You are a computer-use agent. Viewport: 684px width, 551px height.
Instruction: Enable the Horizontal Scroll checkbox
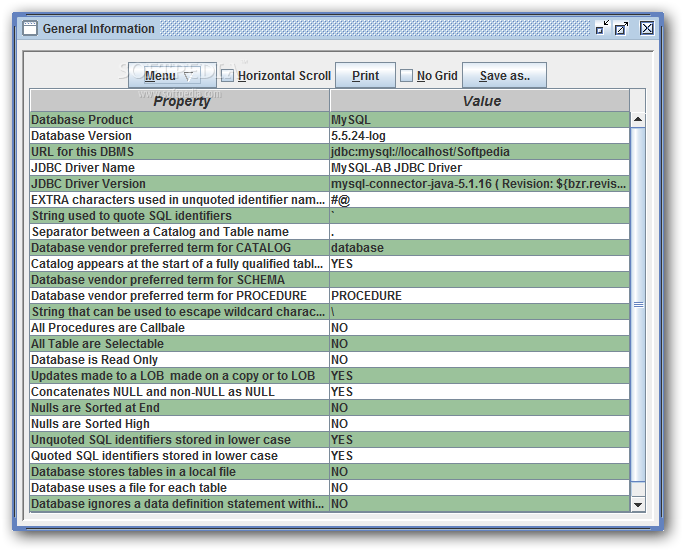tap(227, 75)
